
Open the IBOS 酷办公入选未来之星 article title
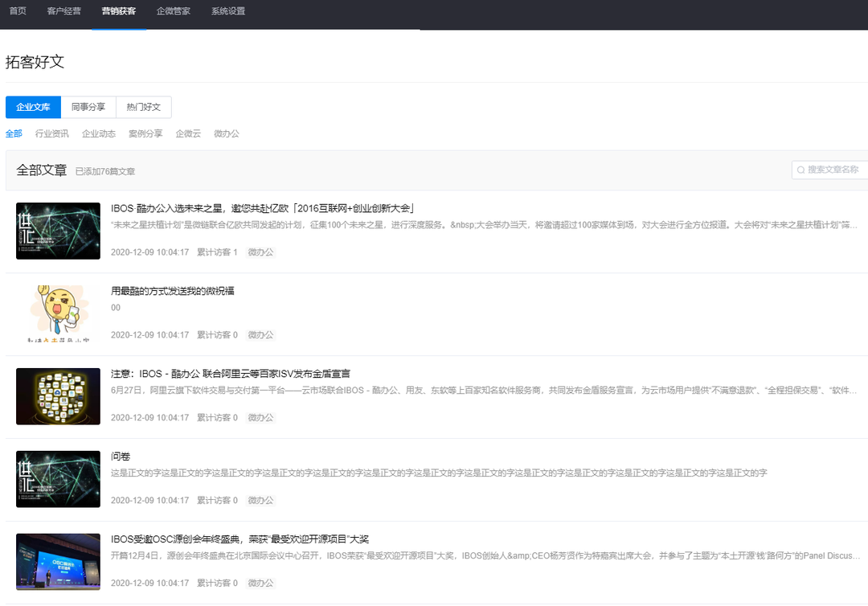pyautogui.click(x=262, y=208)
